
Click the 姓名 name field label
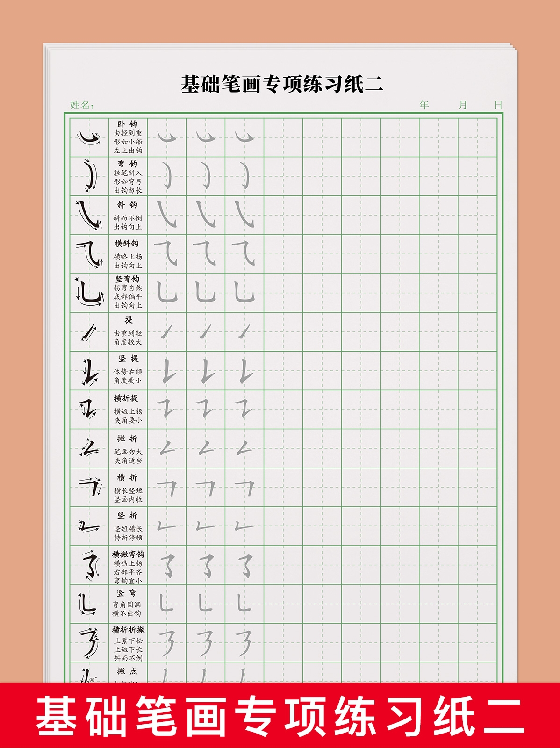coord(82,105)
